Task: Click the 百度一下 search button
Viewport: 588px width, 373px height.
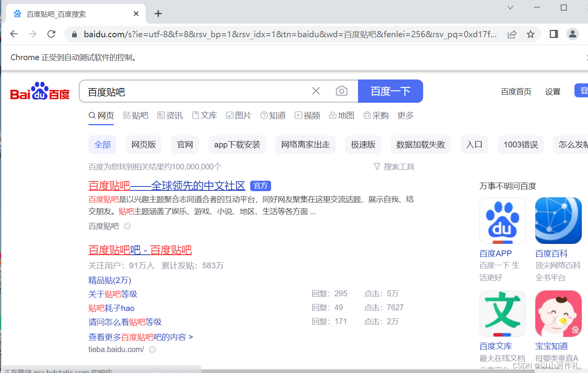Action: coord(391,91)
